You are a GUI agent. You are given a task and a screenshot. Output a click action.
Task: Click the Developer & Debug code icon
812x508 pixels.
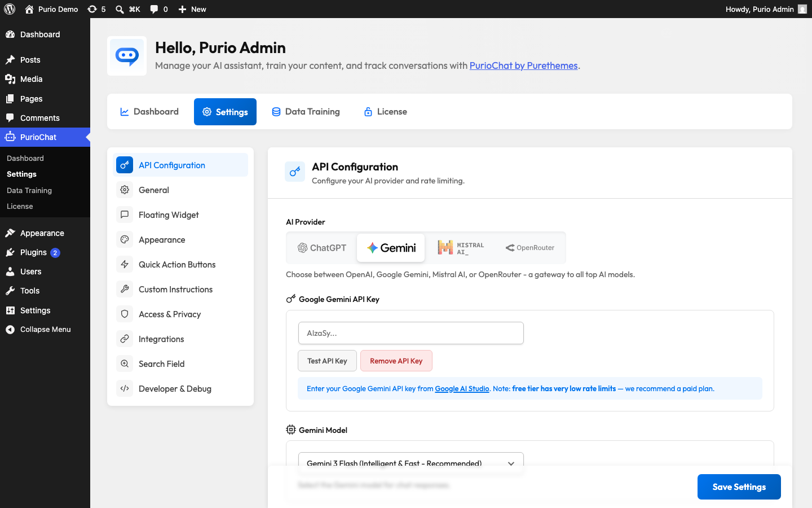coord(125,388)
